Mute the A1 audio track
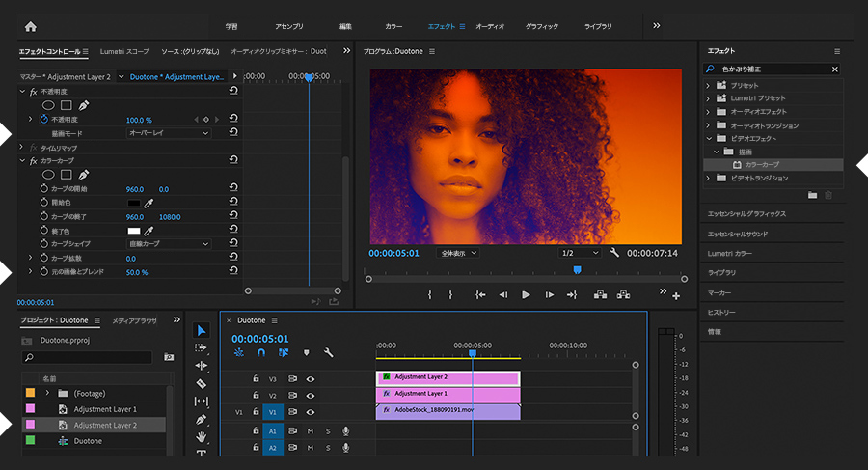The width and height of the screenshot is (868, 470). coord(311,430)
